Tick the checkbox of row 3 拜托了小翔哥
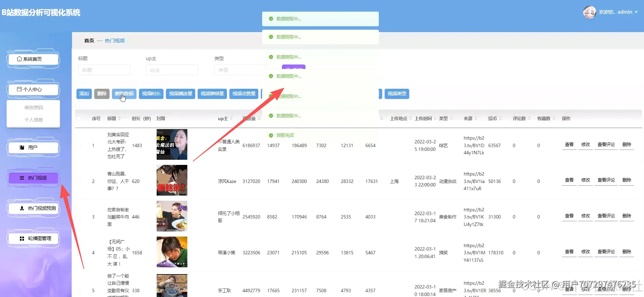The width and height of the screenshot is (644, 297). [79, 217]
